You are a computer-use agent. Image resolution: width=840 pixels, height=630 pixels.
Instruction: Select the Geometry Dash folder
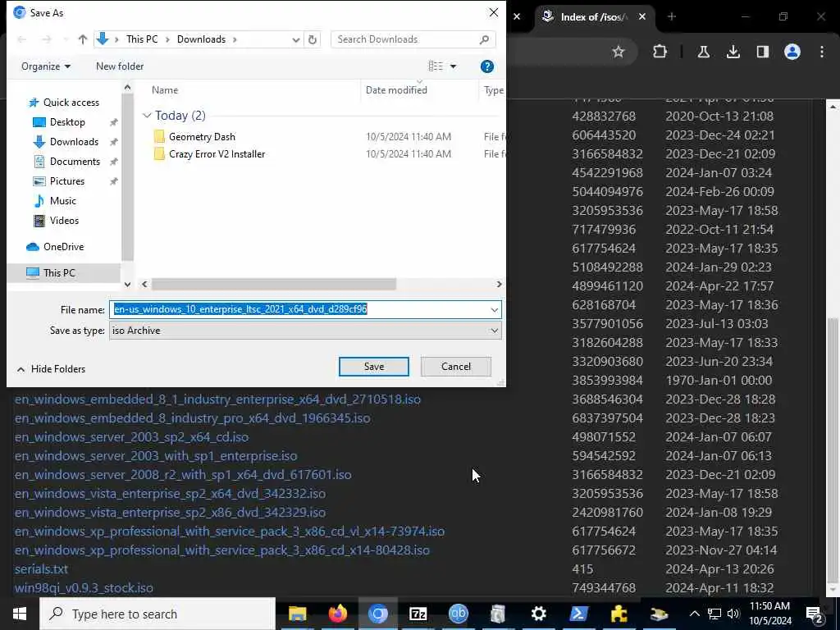(x=202, y=137)
